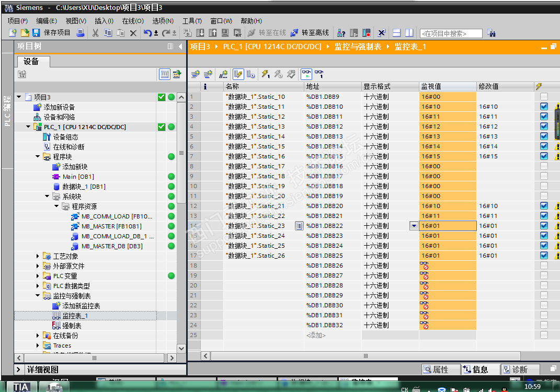Screen dimensions: 560x392
Task: Open 数据块_1 [DB1] in tree
Action: tap(84, 187)
